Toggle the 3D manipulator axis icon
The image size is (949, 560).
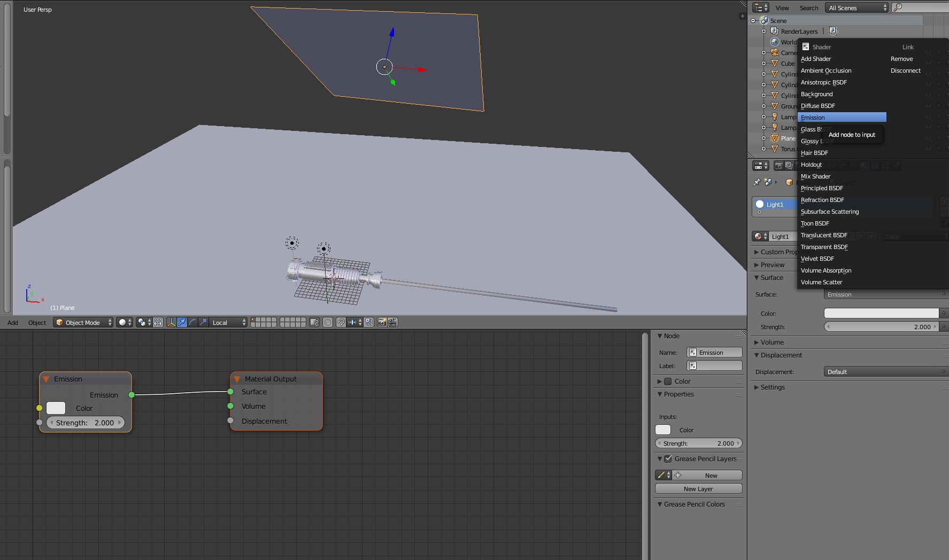pos(171,322)
